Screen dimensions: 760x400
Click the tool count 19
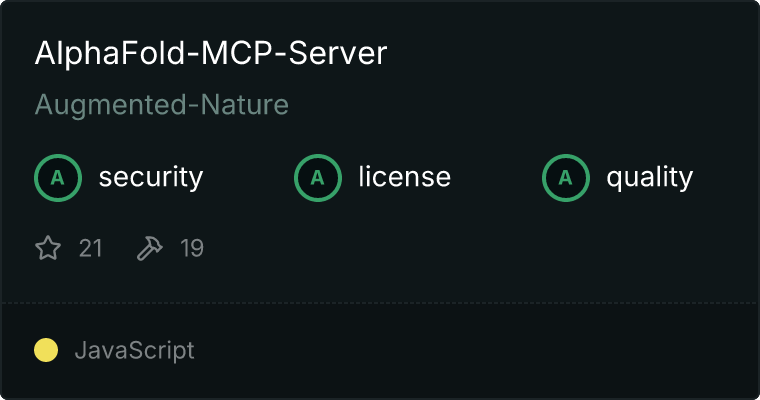click(x=192, y=248)
